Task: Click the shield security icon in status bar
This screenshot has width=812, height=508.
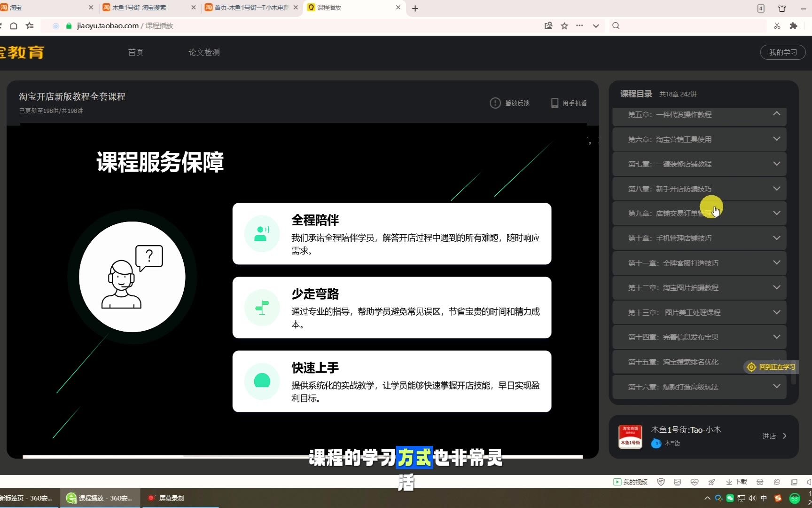Action: tap(661, 482)
